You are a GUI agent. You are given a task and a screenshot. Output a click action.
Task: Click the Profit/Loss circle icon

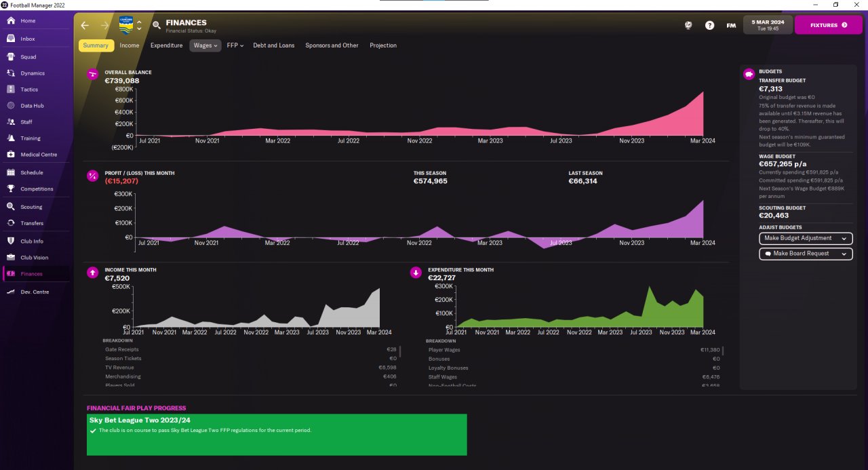tap(93, 176)
